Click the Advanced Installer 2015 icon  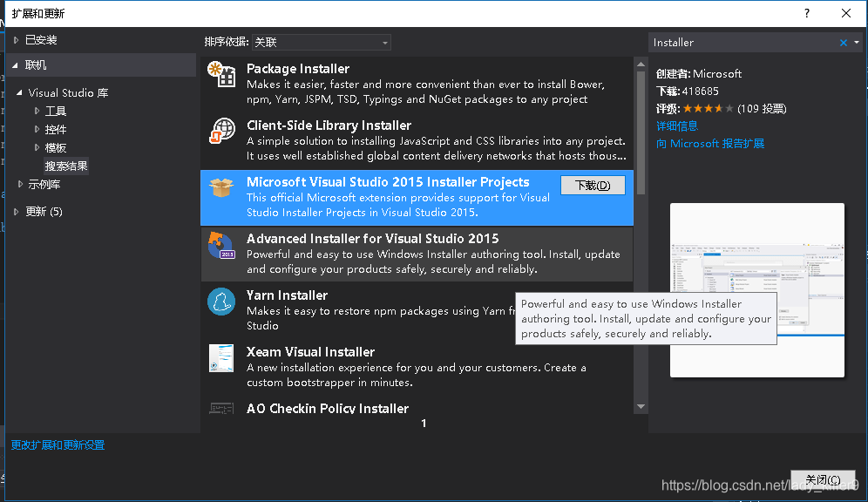221,245
